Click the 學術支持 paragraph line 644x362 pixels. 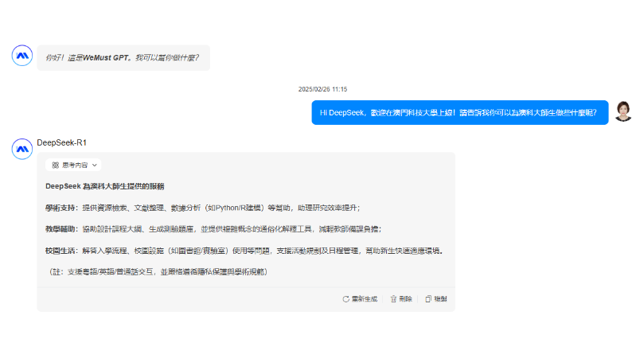pyautogui.click(x=202, y=208)
